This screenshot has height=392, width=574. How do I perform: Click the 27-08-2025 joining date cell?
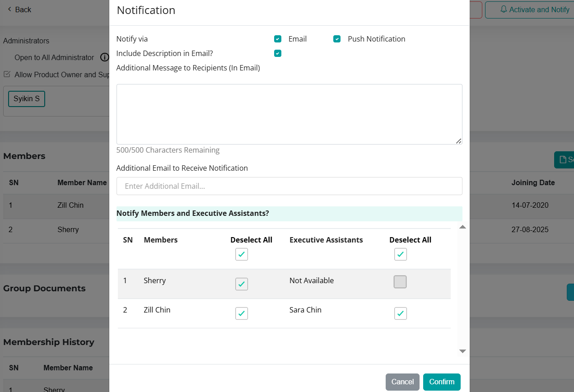530,229
